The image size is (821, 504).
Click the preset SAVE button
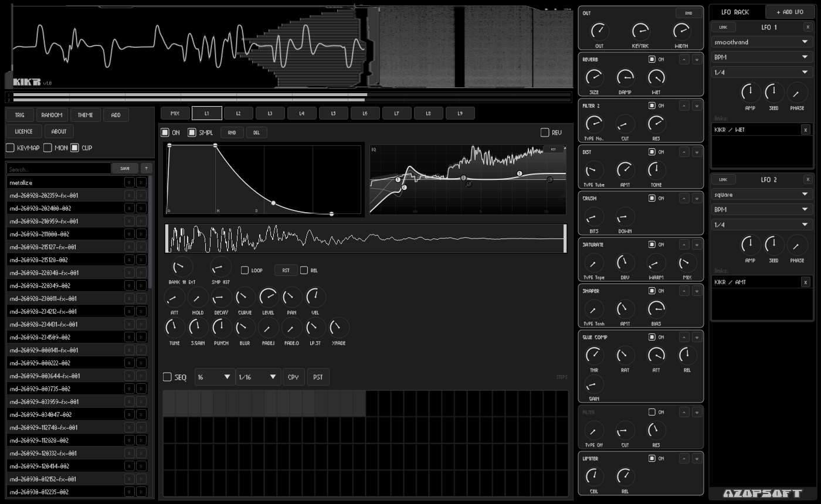tap(125, 168)
